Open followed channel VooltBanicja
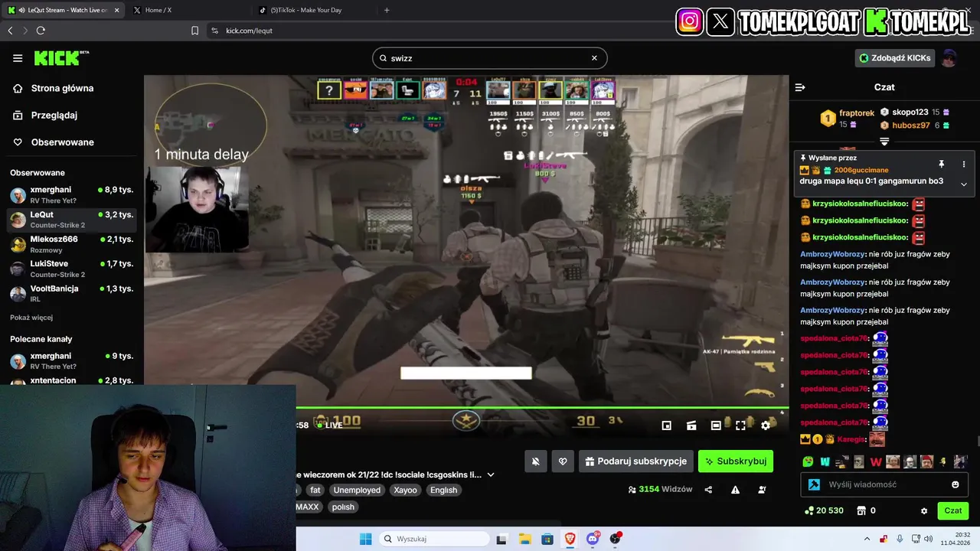Viewport: 980px width, 551px height. (x=72, y=293)
